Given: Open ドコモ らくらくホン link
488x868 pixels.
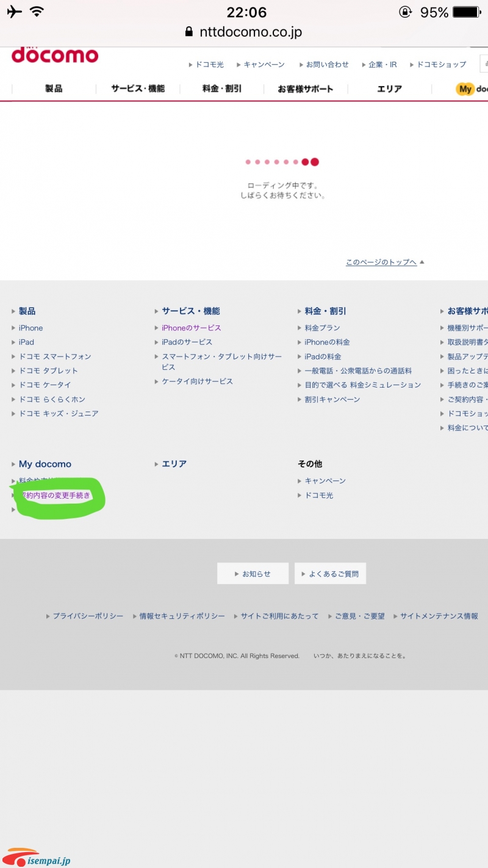Looking at the screenshot, I should click(x=52, y=399).
